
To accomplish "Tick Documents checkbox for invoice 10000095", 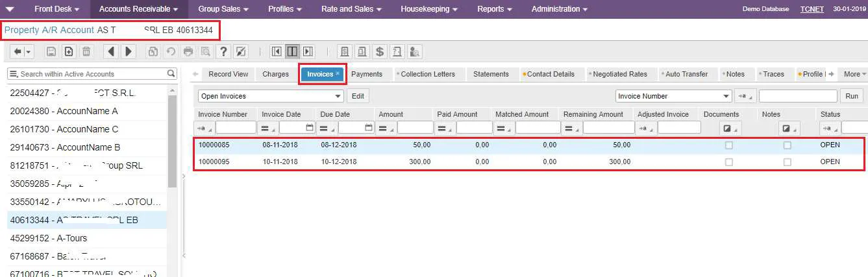I will [x=728, y=162].
